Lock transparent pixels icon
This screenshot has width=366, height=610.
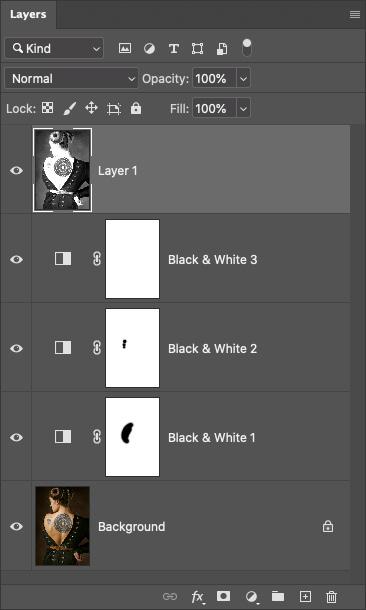click(x=47, y=108)
